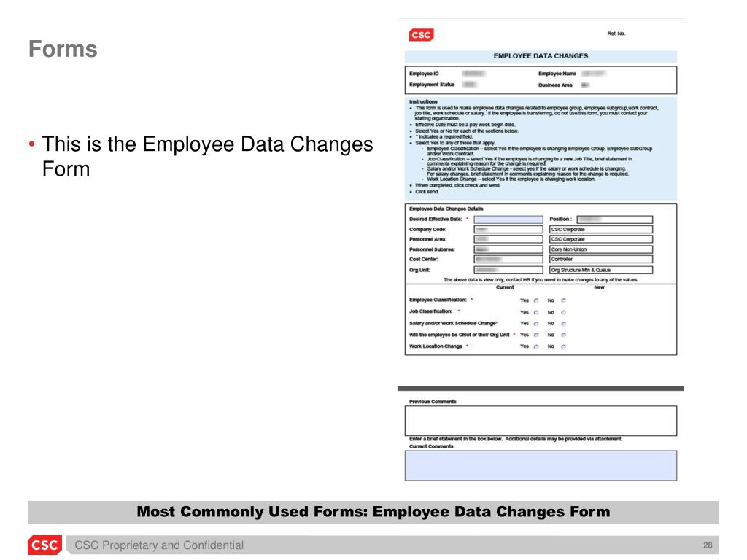Click the New column header
This screenshot has height=560, width=747.
point(600,287)
